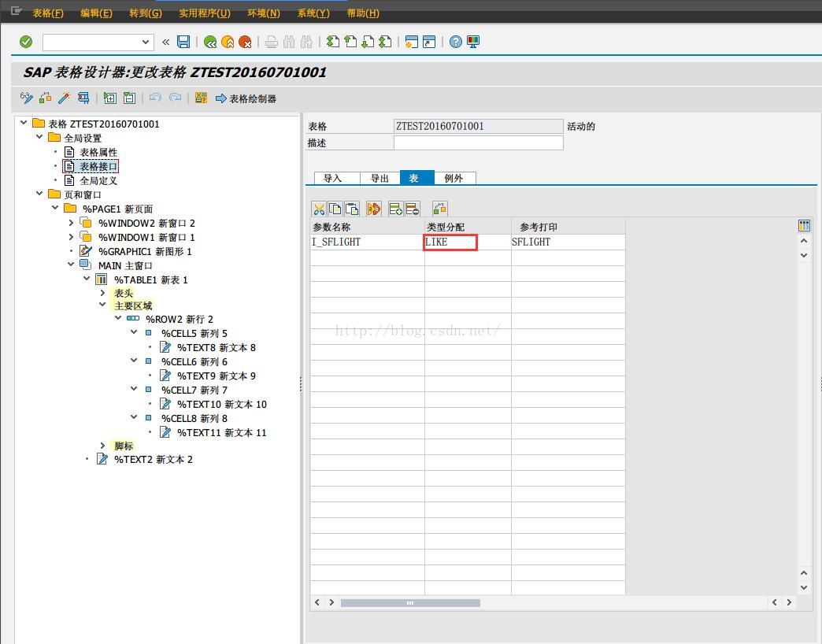Open the 编辑(E) menu
The height and width of the screenshot is (644, 822).
click(x=97, y=13)
